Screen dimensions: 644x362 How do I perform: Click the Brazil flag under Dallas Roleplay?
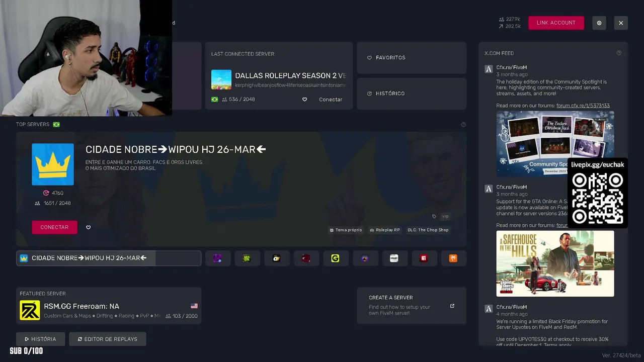point(215,100)
